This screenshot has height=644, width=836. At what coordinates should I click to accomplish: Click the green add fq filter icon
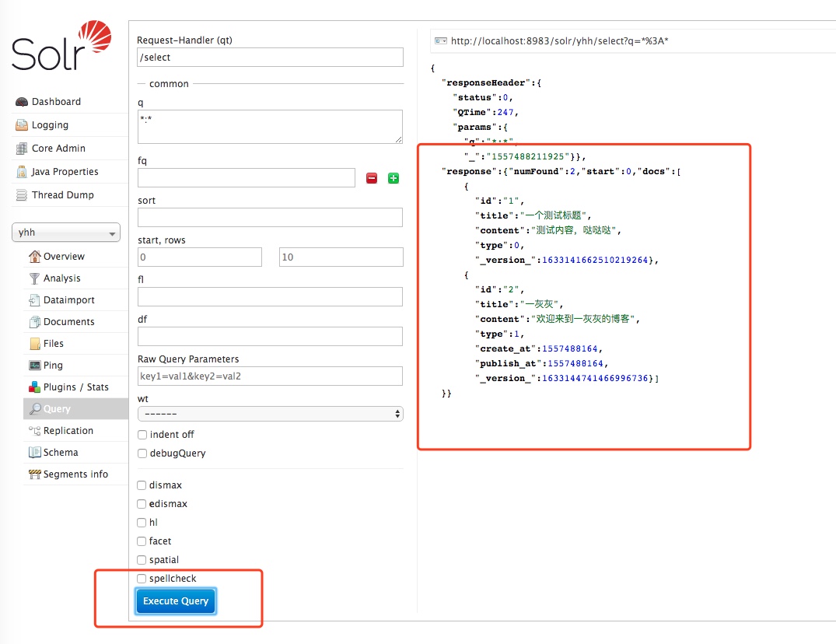click(x=394, y=178)
